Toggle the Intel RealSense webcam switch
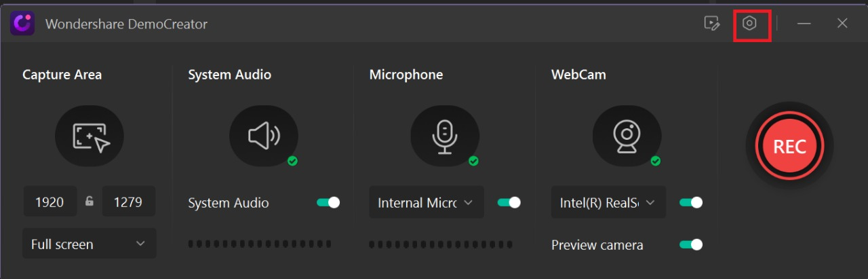The image size is (868, 279). coord(691,202)
